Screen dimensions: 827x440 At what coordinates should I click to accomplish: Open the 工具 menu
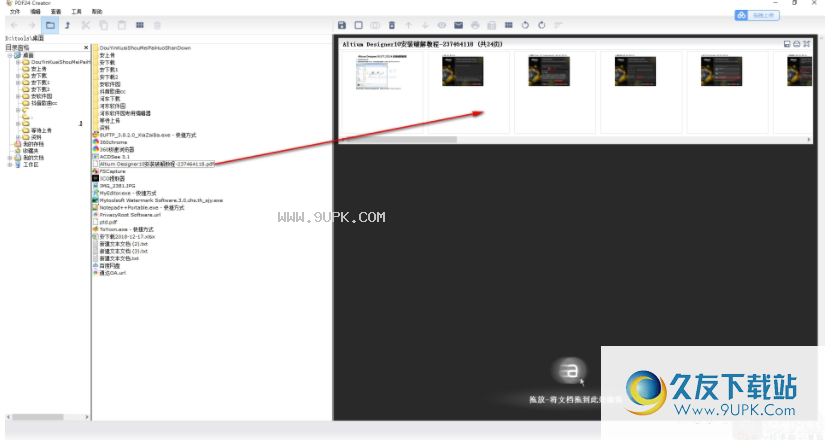[x=76, y=11]
